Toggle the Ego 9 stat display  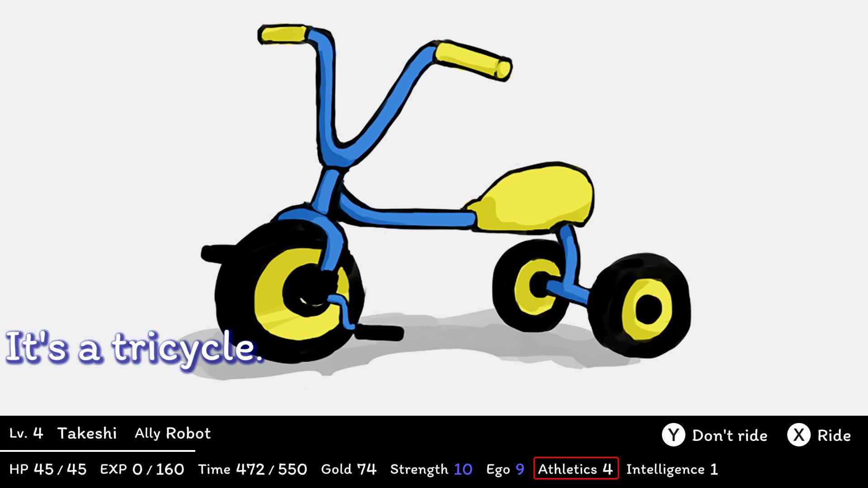pos(504,469)
